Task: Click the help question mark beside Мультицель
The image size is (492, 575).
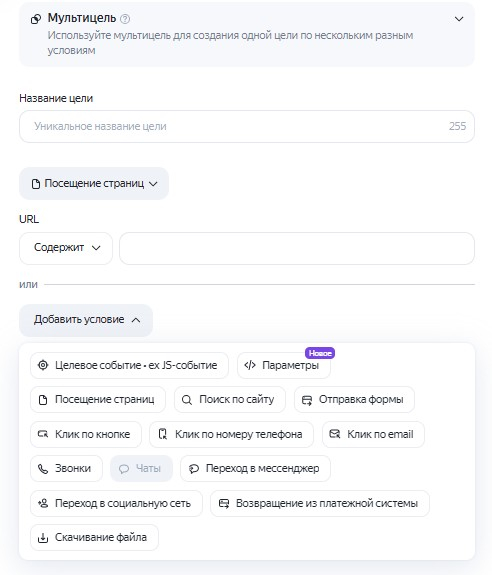Action: tap(125, 19)
